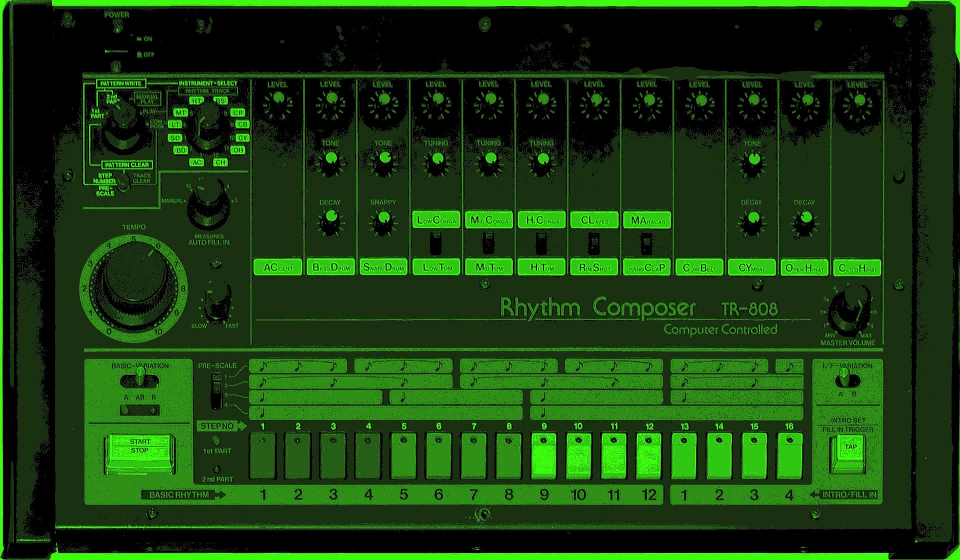Click the Snare Drum Snappy knob

pos(382,220)
